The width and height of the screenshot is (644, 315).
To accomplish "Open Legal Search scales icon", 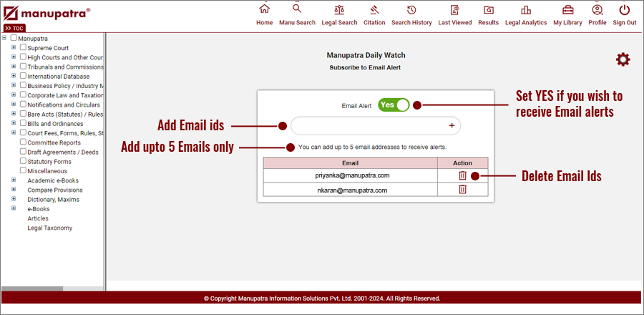I will pos(339,9).
